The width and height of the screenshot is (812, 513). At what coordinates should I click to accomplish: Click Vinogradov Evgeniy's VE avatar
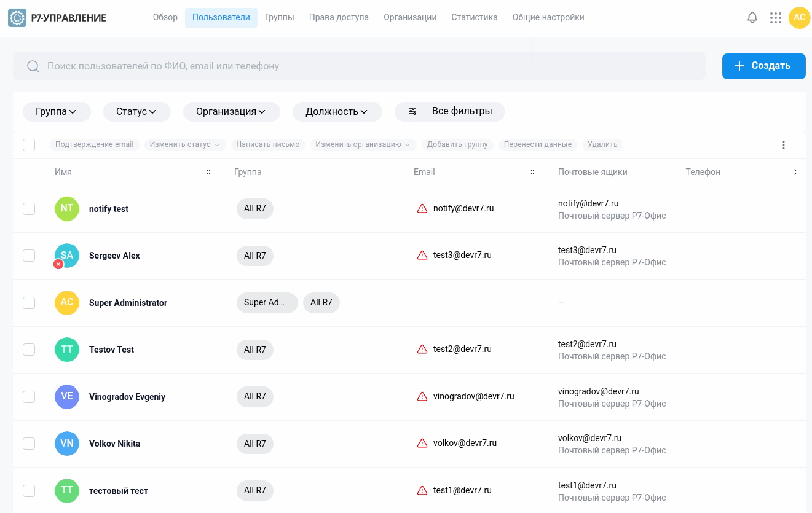click(x=67, y=397)
